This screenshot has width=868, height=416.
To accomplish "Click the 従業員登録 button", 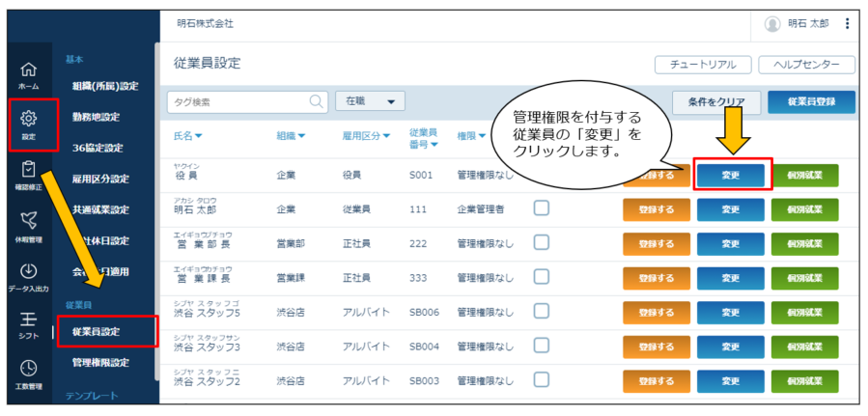I will [x=812, y=101].
